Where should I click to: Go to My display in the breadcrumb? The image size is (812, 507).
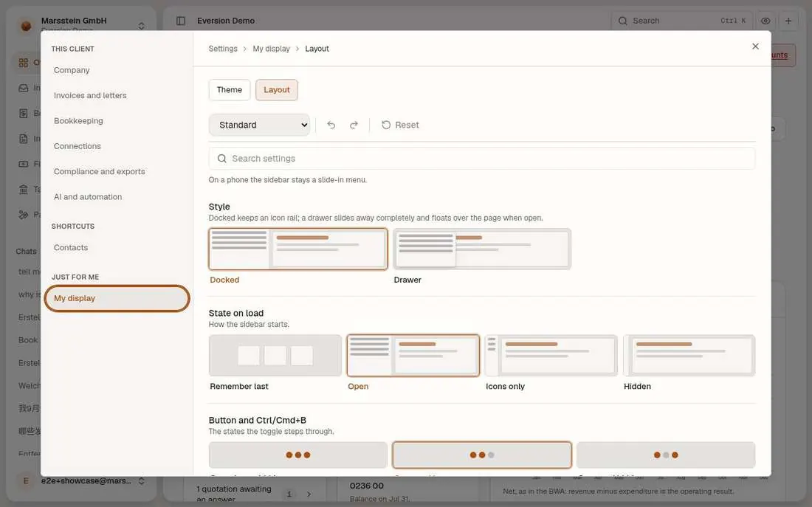click(272, 49)
